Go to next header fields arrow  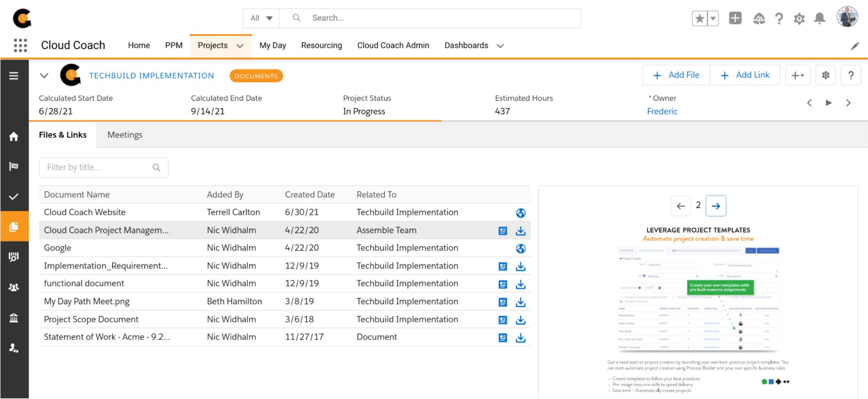(848, 103)
